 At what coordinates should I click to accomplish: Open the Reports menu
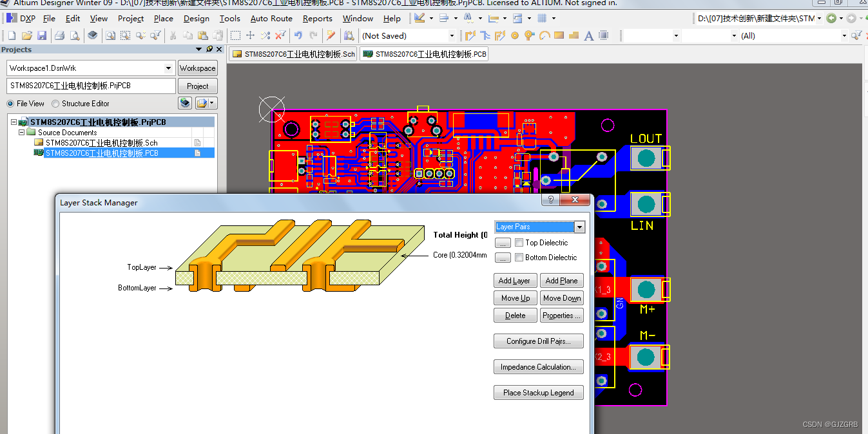318,19
